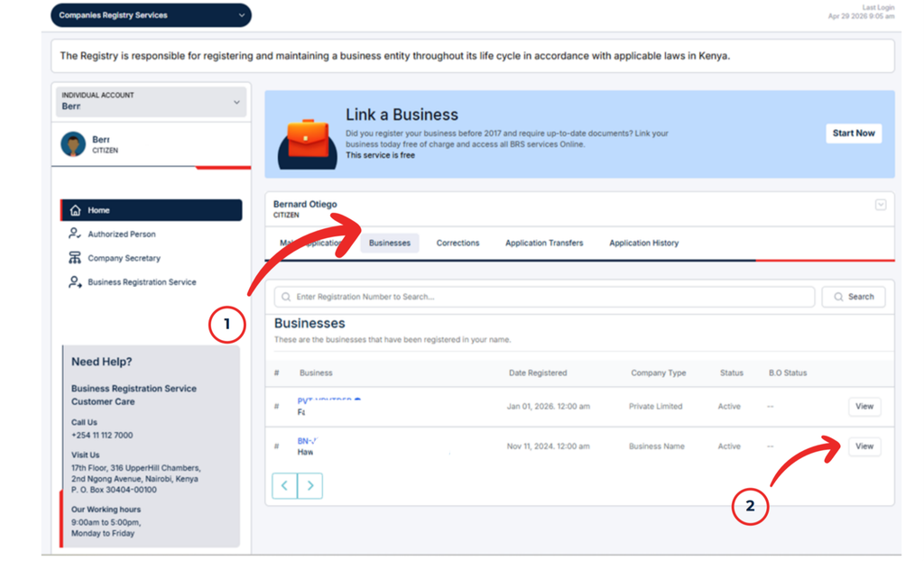The height and width of the screenshot is (561, 924).
Task: Select the date Jan 01, 2026 cell
Action: tap(548, 407)
